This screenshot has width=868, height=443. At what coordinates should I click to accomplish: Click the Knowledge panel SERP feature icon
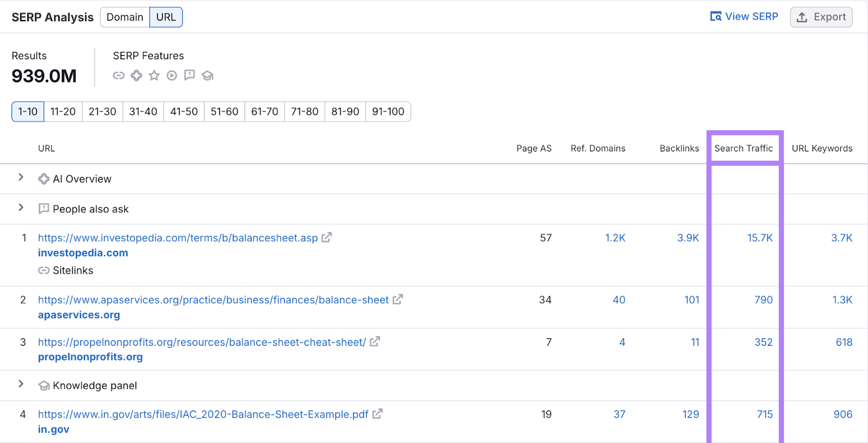click(x=207, y=75)
